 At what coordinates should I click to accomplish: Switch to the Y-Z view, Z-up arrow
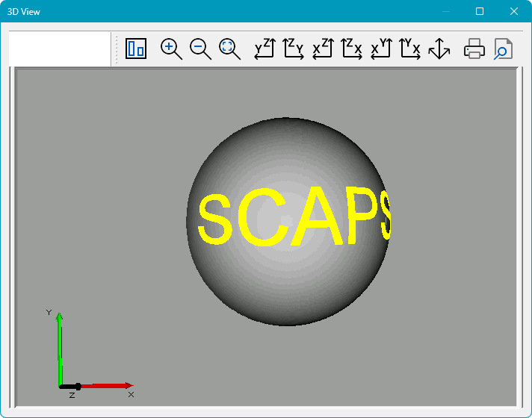pyautogui.click(x=265, y=49)
